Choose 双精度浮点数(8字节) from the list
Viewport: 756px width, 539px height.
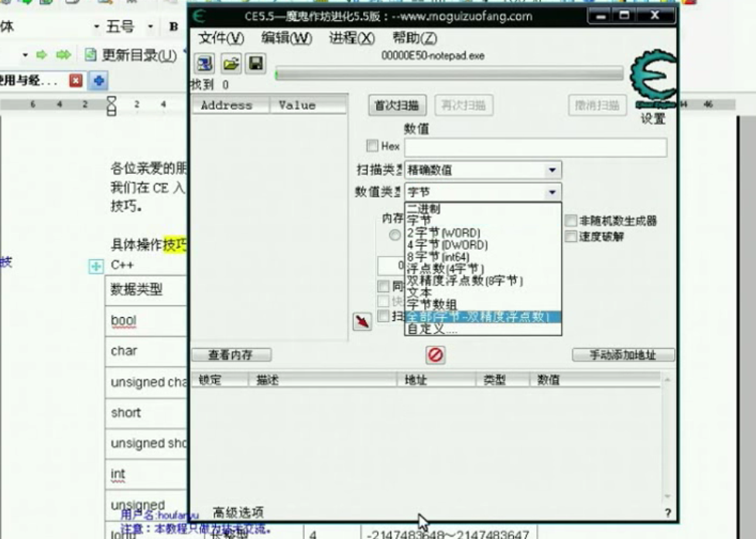point(483,281)
